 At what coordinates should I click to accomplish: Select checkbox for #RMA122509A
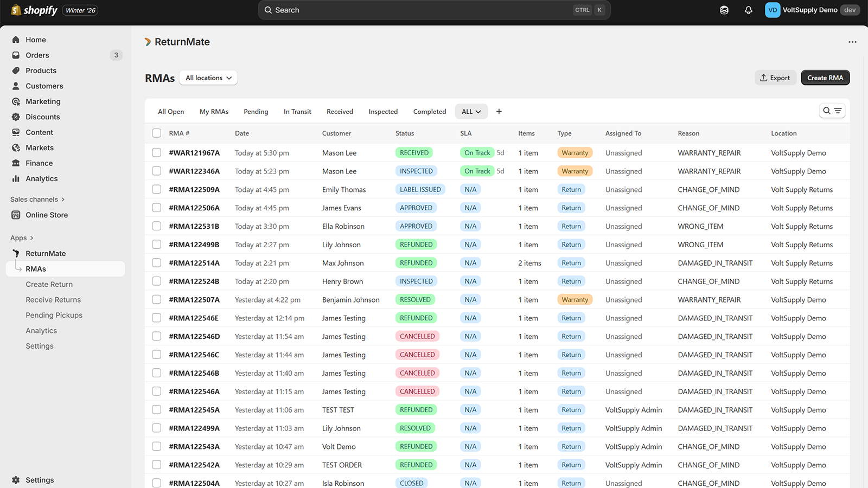pos(157,189)
